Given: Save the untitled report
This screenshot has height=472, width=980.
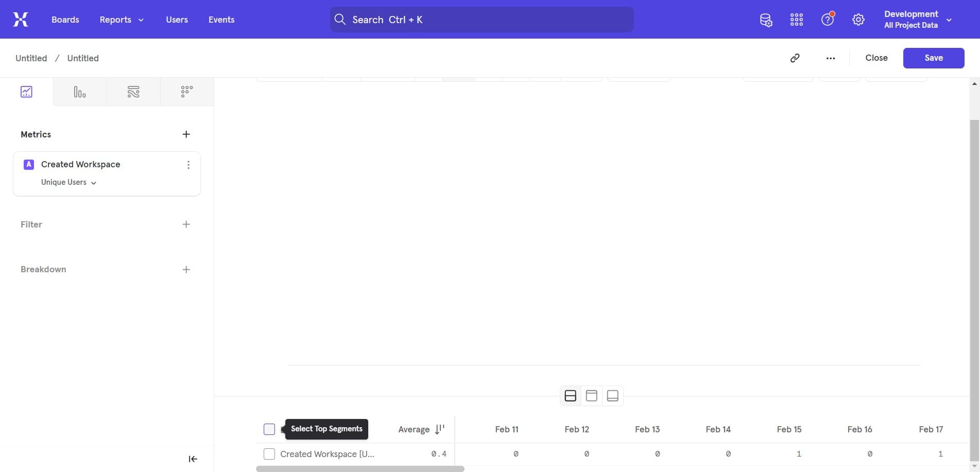Looking at the screenshot, I should 933,58.
